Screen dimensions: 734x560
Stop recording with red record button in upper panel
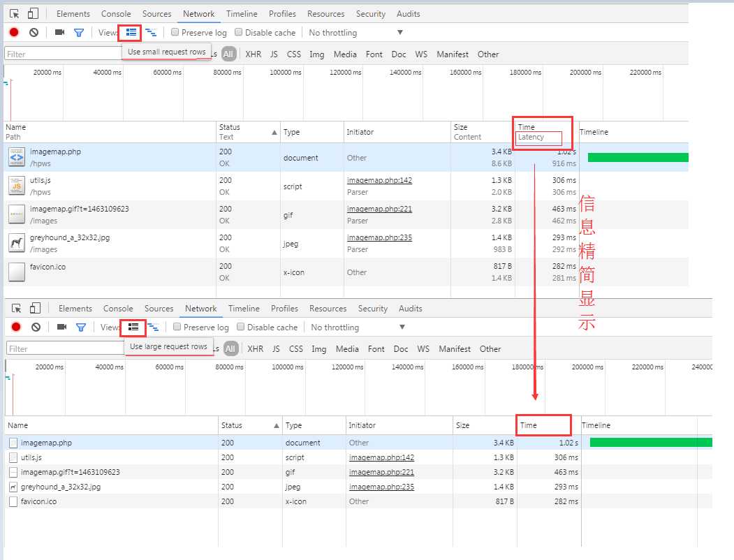click(14, 32)
